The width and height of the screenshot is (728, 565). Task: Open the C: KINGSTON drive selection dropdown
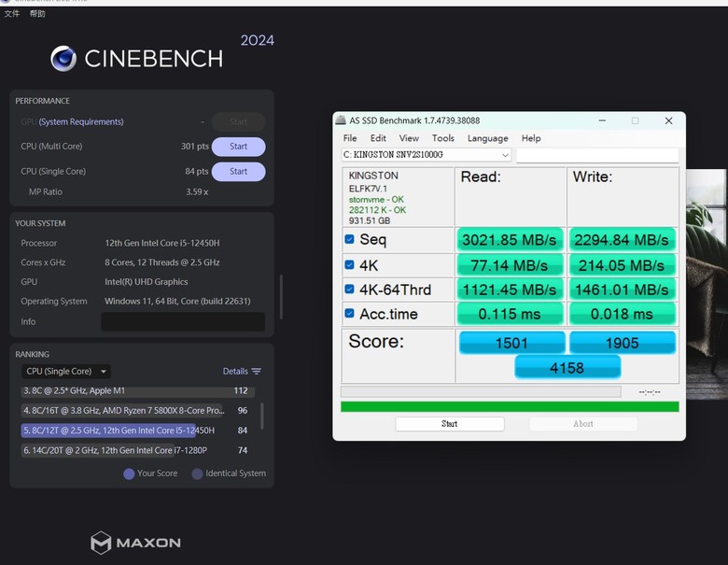tap(427, 155)
